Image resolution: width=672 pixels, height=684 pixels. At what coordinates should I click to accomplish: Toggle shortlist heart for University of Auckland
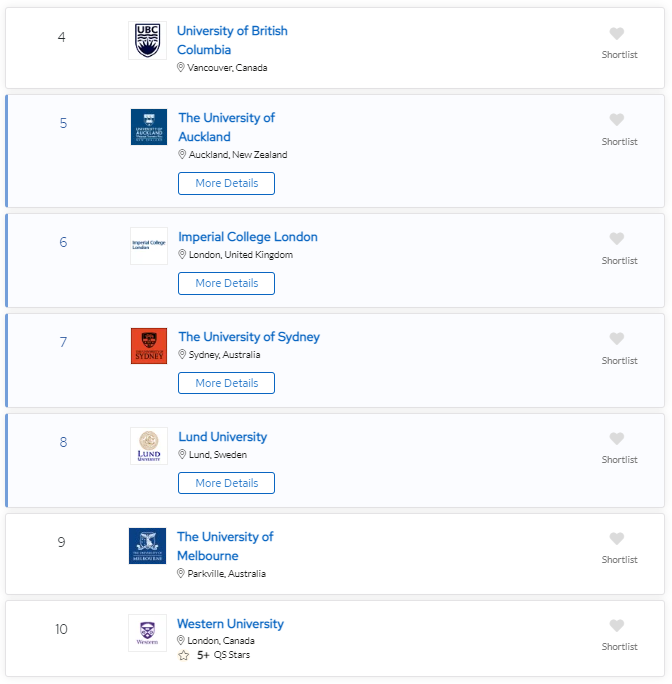click(x=617, y=120)
